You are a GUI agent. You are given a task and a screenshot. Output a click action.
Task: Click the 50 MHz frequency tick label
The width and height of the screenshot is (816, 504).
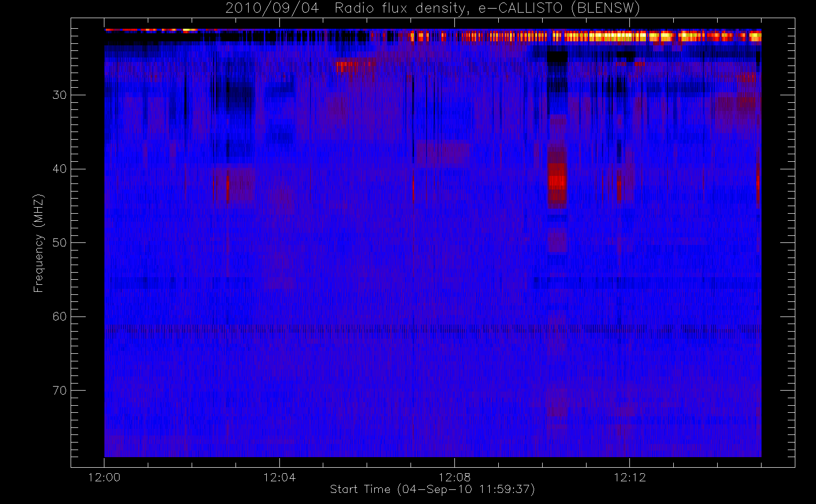[60, 243]
